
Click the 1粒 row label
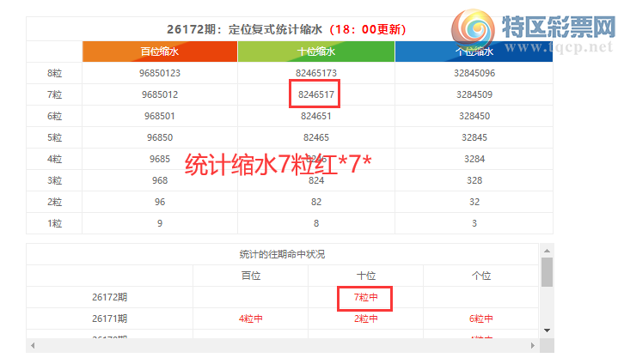point(54,223)
